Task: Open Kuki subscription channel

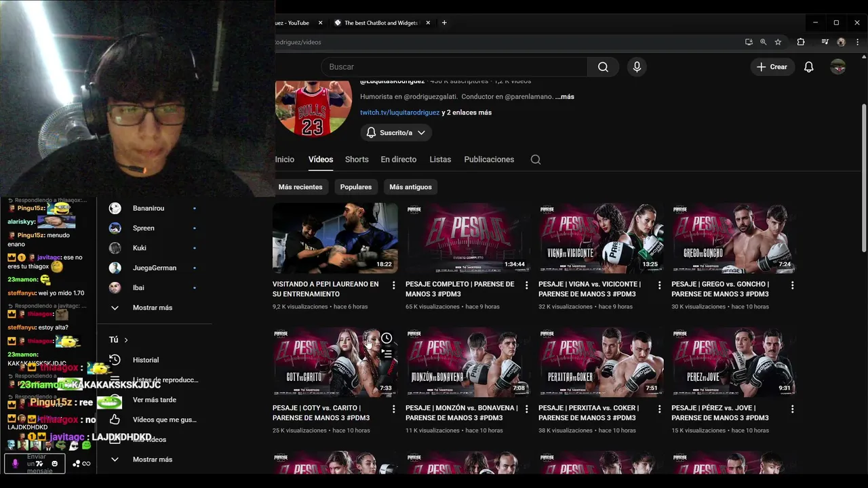Action: [154, 248]
